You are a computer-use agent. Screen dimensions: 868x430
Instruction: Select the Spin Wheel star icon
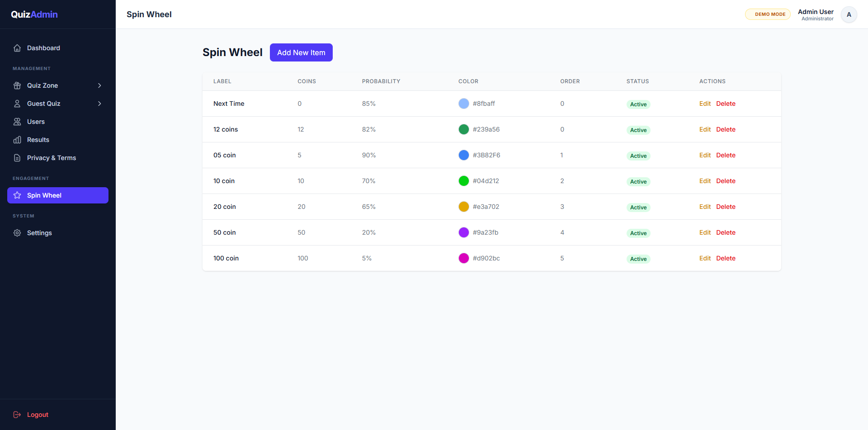(x=17, y=195)
